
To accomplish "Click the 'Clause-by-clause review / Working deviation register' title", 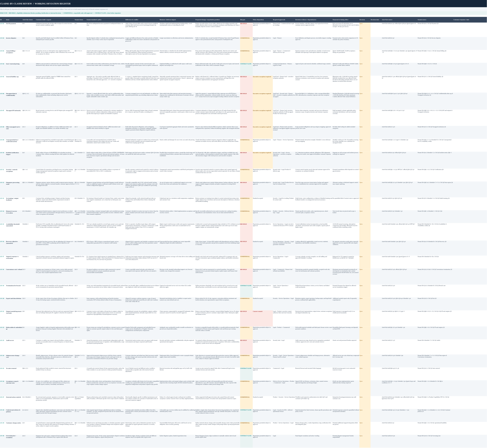I will (x=35, y=4).
